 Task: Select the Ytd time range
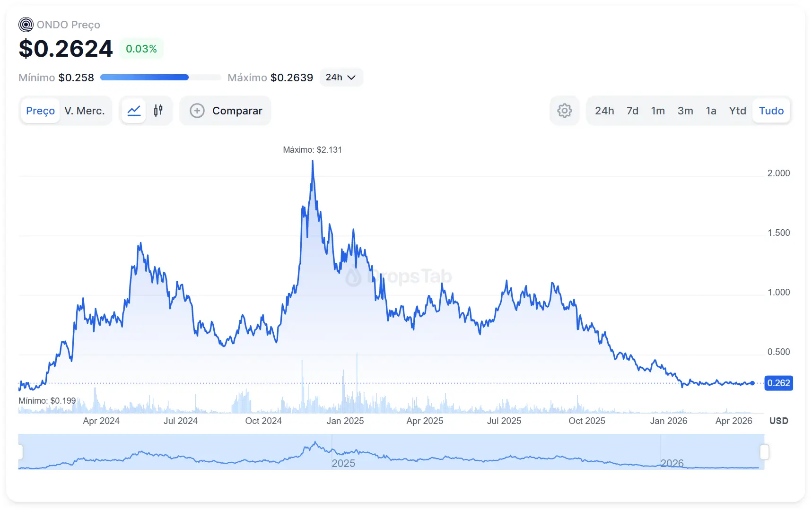tap(737, 111)
